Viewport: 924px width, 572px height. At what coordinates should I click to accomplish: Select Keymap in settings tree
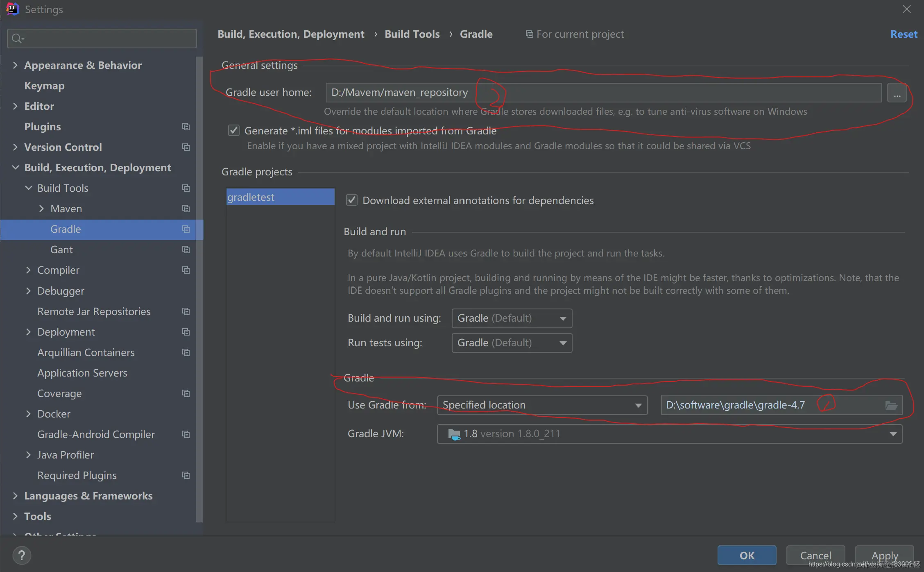point(44,86)
